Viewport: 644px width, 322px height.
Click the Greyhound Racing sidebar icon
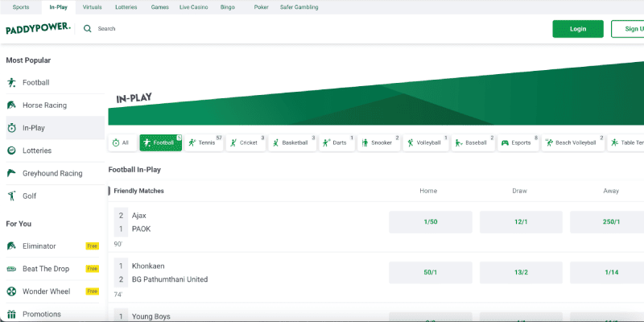coord(11,173)
